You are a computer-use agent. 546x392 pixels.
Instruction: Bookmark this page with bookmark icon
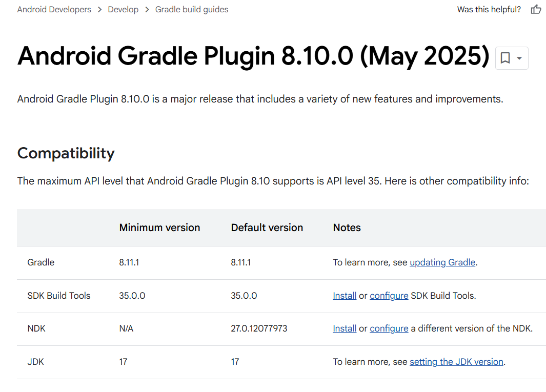(505, 58)
